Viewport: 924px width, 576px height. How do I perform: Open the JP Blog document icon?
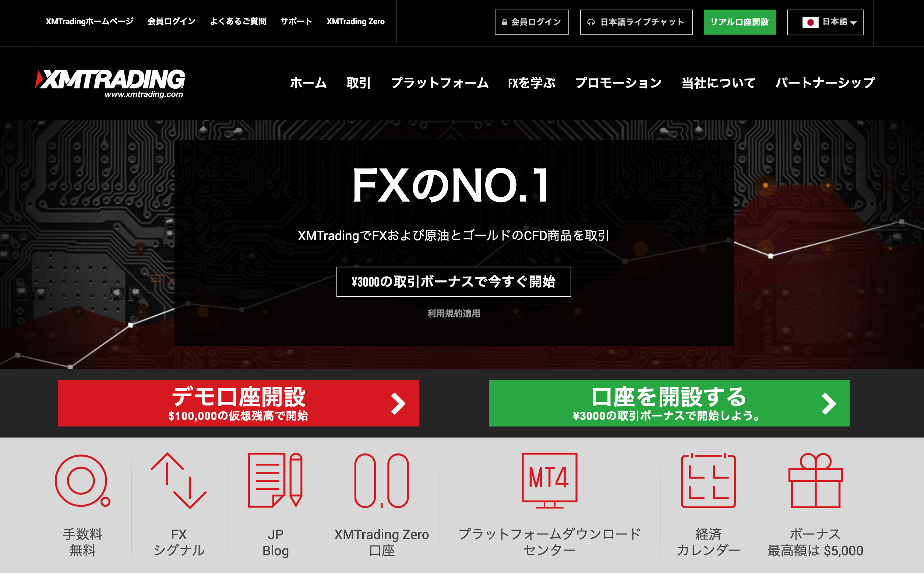coord(275,481)
